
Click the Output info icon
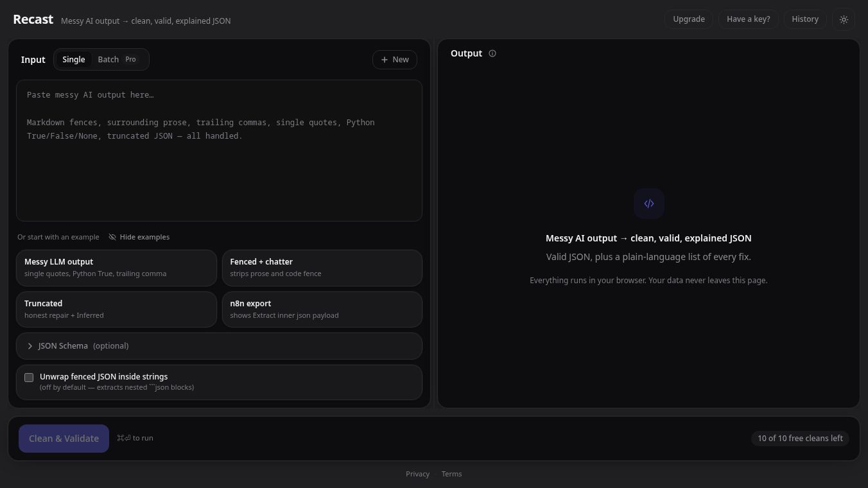click(492, 53)
